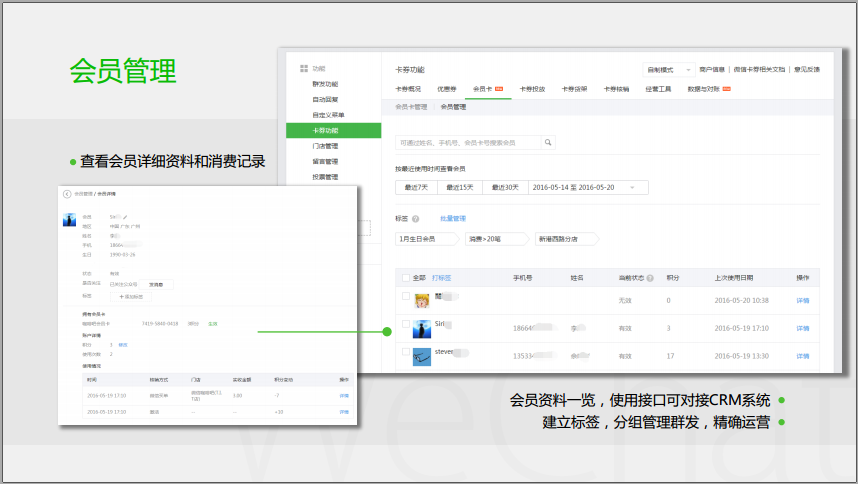858x484 pixels.
Task: Open the 自制模式 dropdown
Action: pos(669,70)
